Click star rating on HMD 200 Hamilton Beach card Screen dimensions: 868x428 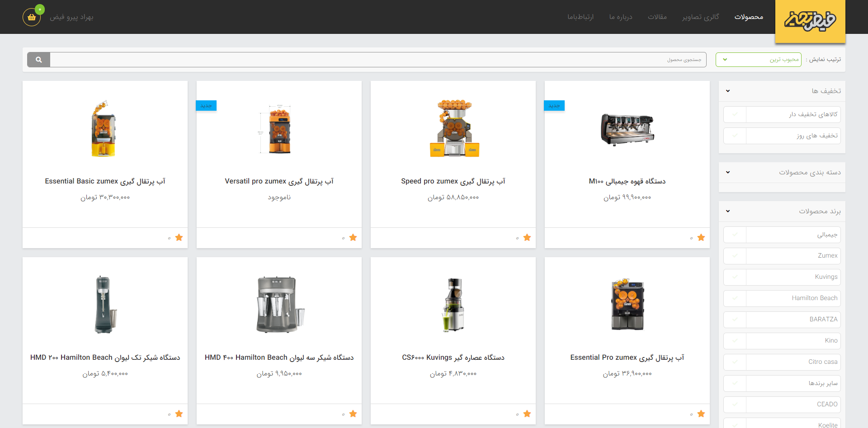tap(179, 414)
